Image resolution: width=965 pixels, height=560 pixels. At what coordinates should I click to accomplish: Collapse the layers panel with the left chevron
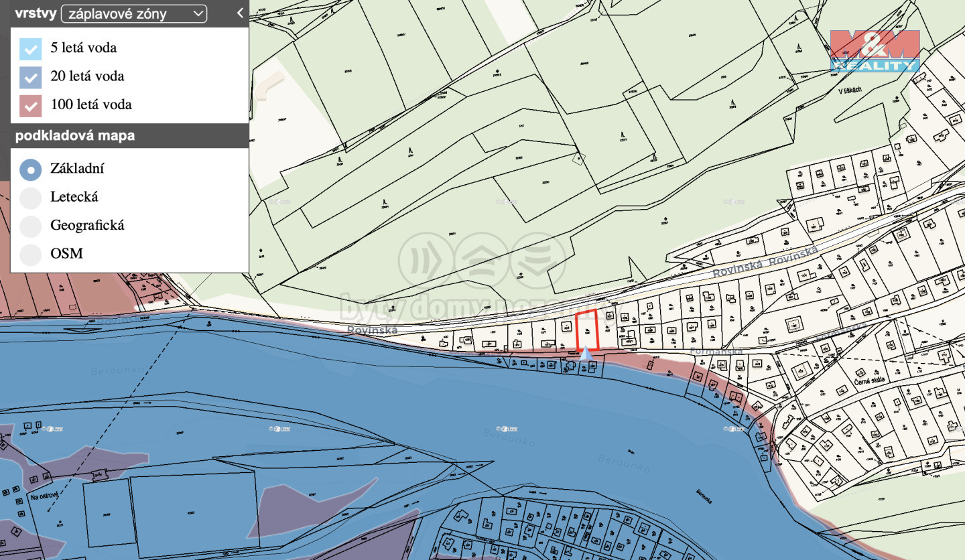(x=240, y=13)
